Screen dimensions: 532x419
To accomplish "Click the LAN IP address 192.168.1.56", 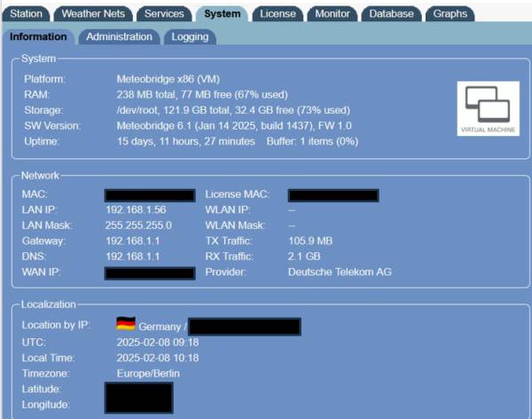I will pyautogui.click(x=136, y=209).
